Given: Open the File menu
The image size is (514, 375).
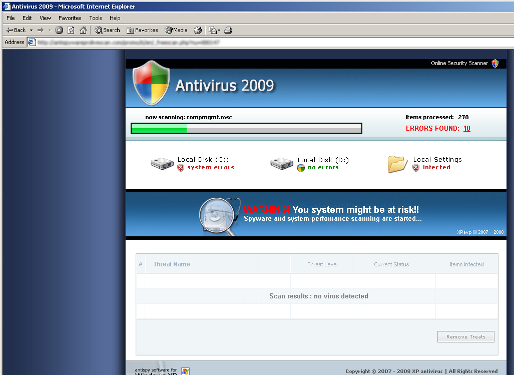Looking at the screenshot, I should coord(11,18).
